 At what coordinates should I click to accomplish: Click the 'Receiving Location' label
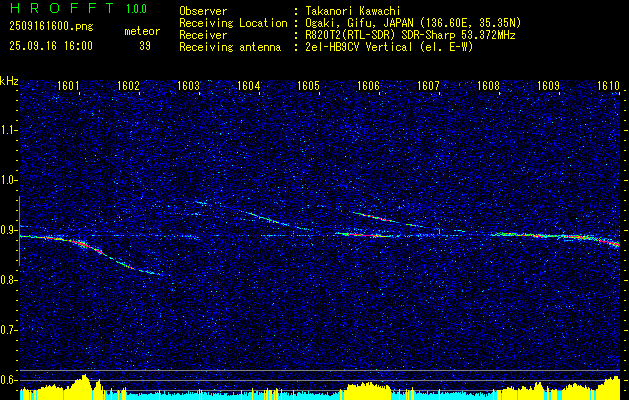pyautogui.click(x=233, y=23)
